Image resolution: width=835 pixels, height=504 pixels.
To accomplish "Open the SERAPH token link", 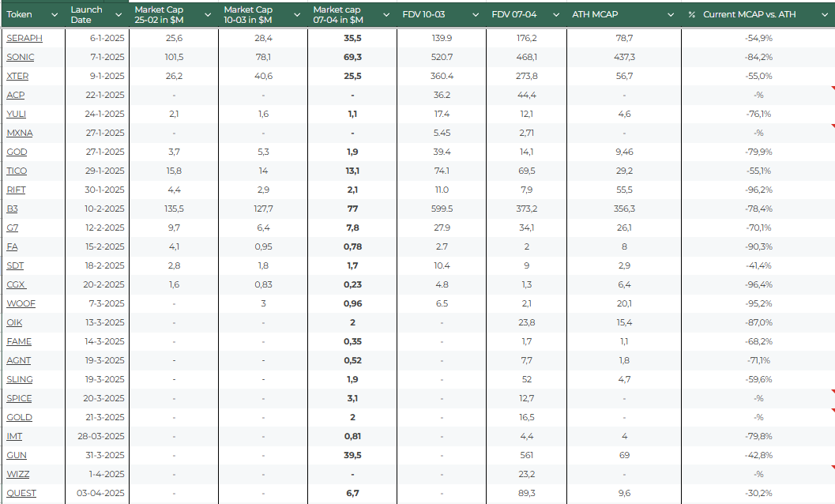I will (x=24, y=39).
